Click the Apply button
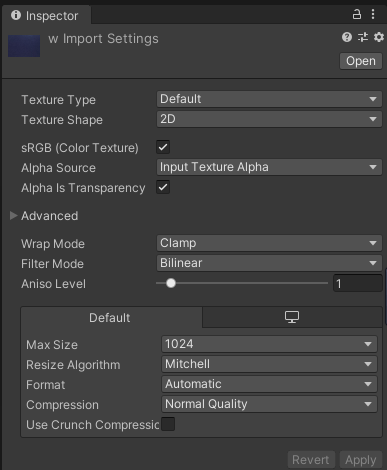This screenshot has height=470, width=387. [x=361, y=460]
